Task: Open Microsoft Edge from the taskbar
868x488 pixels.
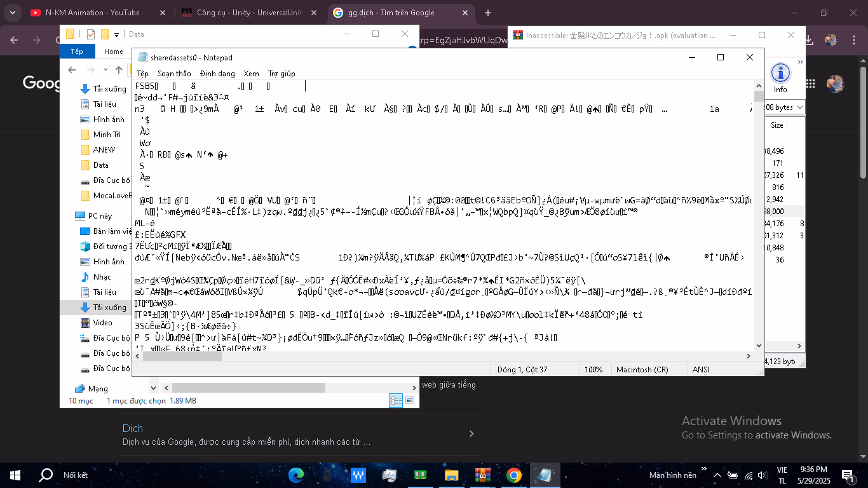Action: pos(296,475)
